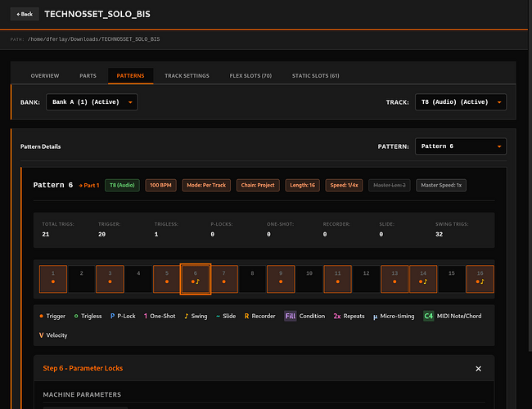Close the Step 6 Parameter Locks panel
This screenshot has height=409, width=532.
click(x=479, y=369)
